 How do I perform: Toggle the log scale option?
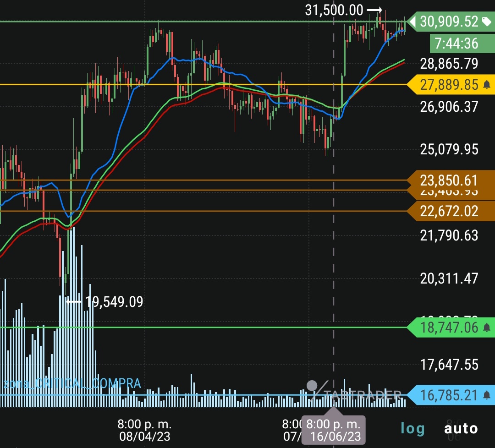point(412,428)
